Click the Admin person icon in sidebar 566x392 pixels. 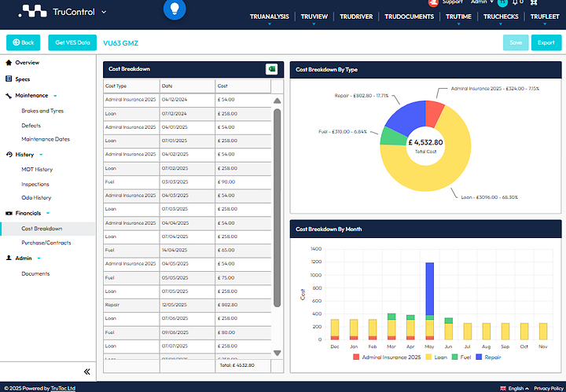(9, 258)
